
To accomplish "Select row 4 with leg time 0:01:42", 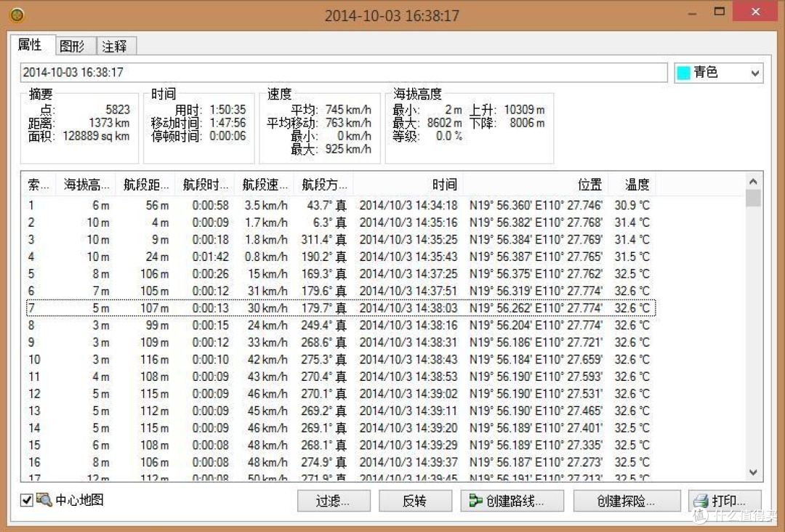I will pos(340,257).
